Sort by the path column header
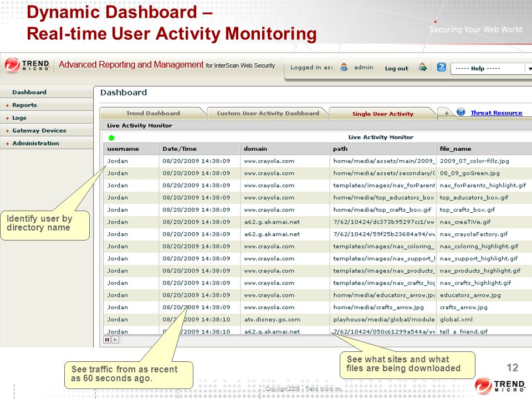Screen dimensions: 532x399 (x=383, y=149)
